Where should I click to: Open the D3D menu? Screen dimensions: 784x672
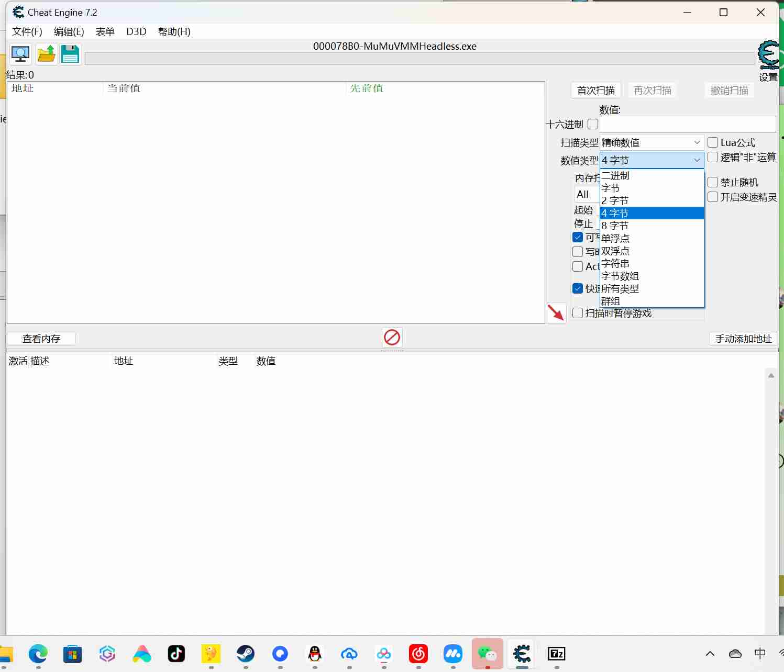[x=136, y=32]
